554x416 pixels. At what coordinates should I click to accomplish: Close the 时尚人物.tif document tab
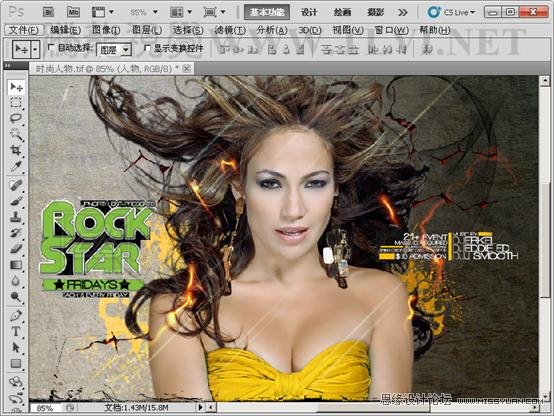tap(187, 69)
